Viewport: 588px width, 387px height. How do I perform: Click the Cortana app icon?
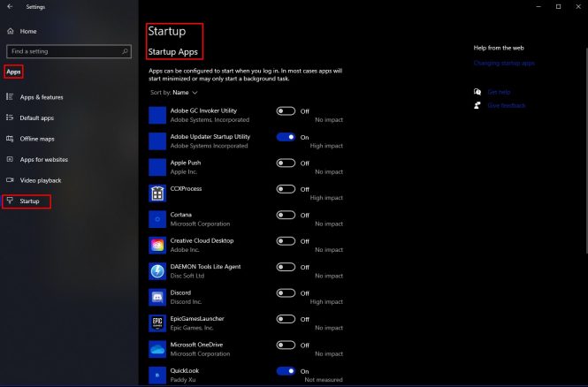pyautogui.click(x=157, y=219)
